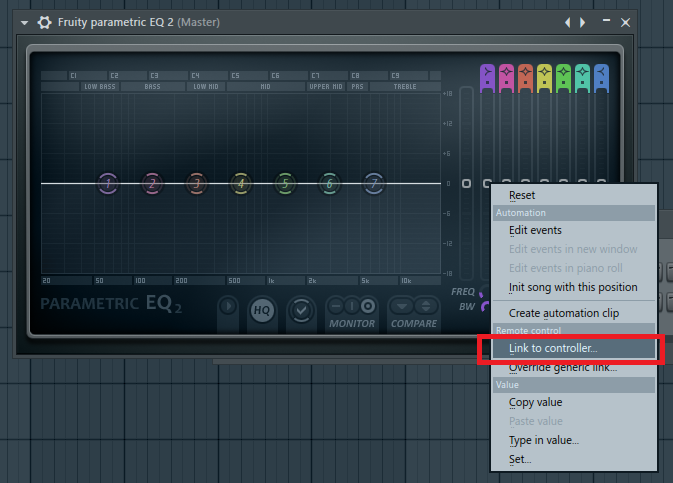Click pink band 2 type tab
Viewport: 673px width, 483px height.
click(x=506, y=78)
